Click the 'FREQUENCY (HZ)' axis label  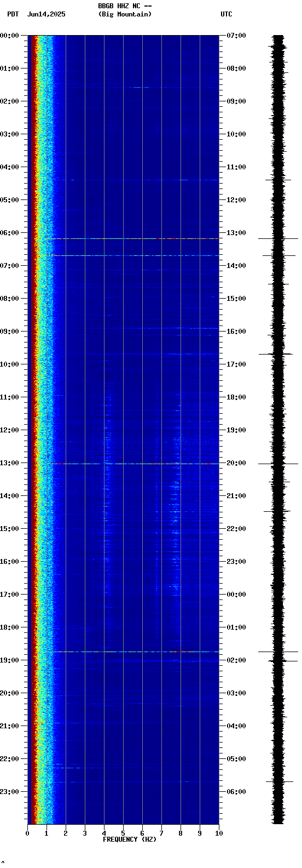coord(130,840)
